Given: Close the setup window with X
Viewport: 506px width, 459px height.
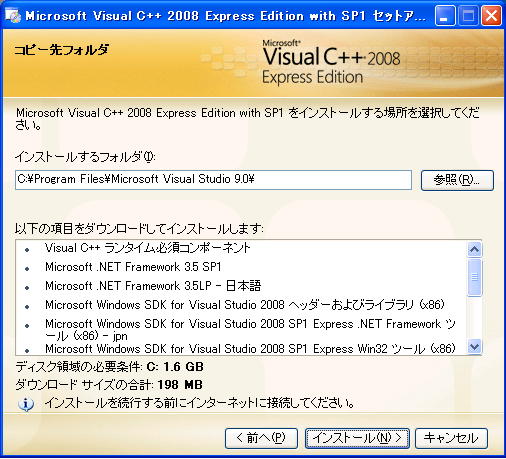Looking at the screenshot, I should [491, 16].
